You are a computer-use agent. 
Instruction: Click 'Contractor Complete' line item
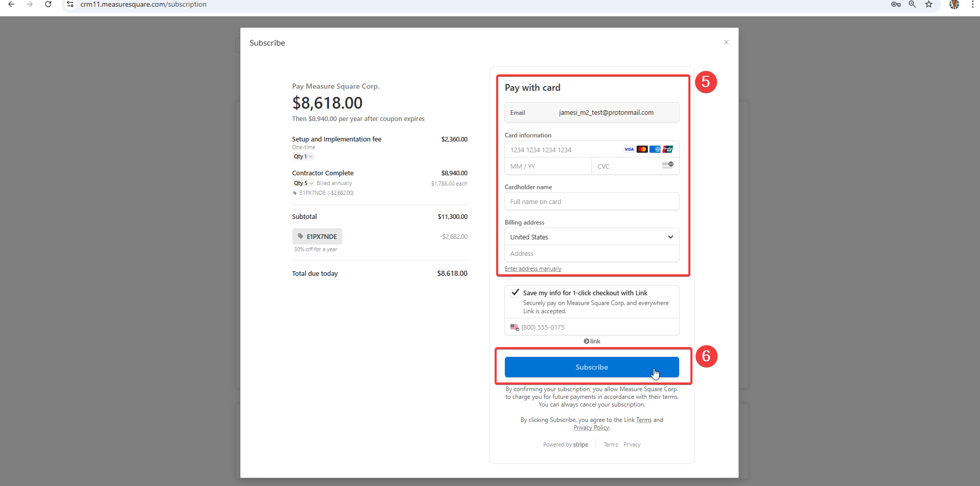(323, 173)
